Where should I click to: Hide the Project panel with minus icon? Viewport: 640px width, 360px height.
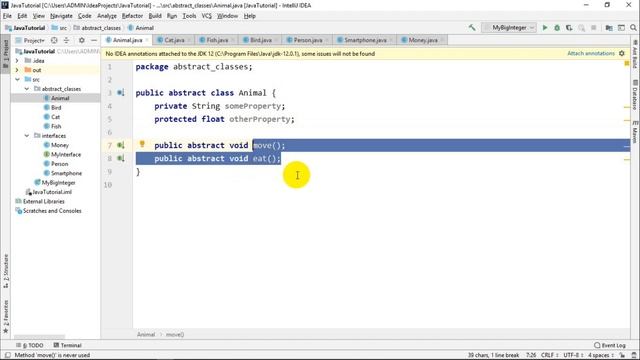pyautogui.click(x=94, y=40)
